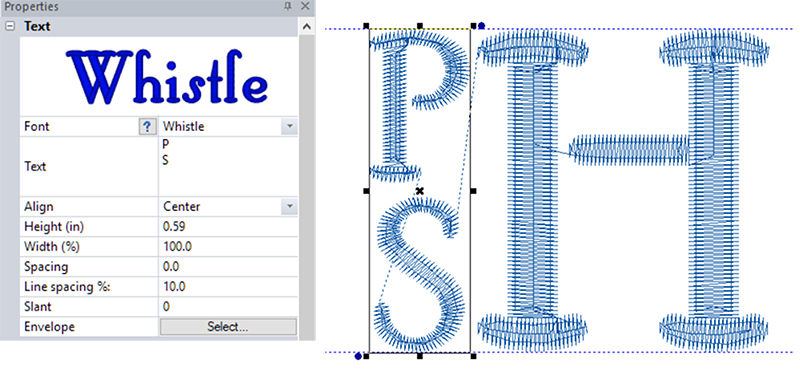Image resolution: width=800 pixels, height=382 pixels.
Task: Click the Whistle font preview image
Action: coord(166,77)
